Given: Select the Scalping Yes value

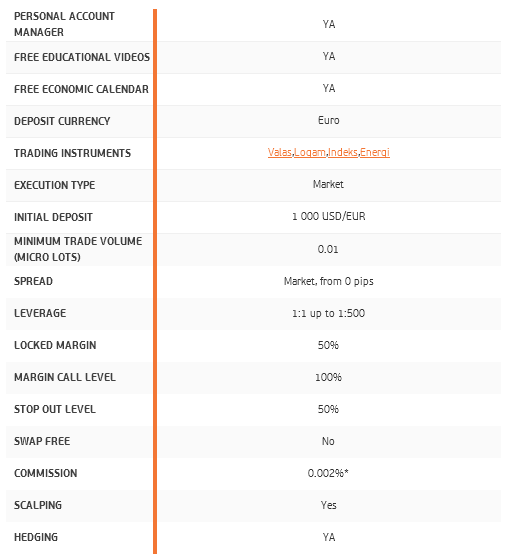Looking at the screenshot, I should (329, 505).
